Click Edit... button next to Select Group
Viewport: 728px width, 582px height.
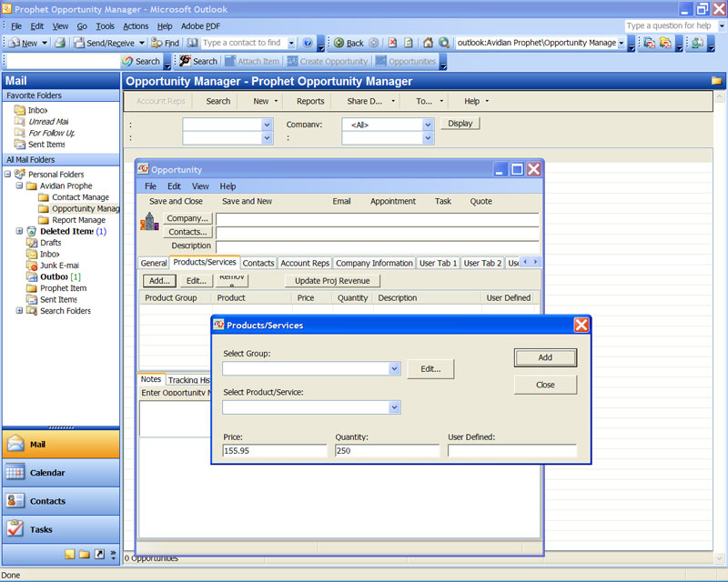coord(430,369)
